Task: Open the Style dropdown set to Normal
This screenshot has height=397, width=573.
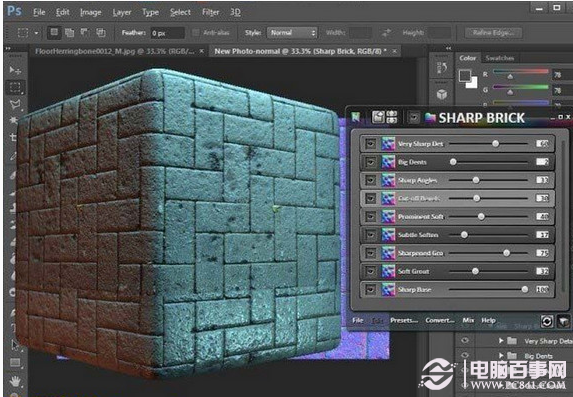Action: click(x=292, y=33)
